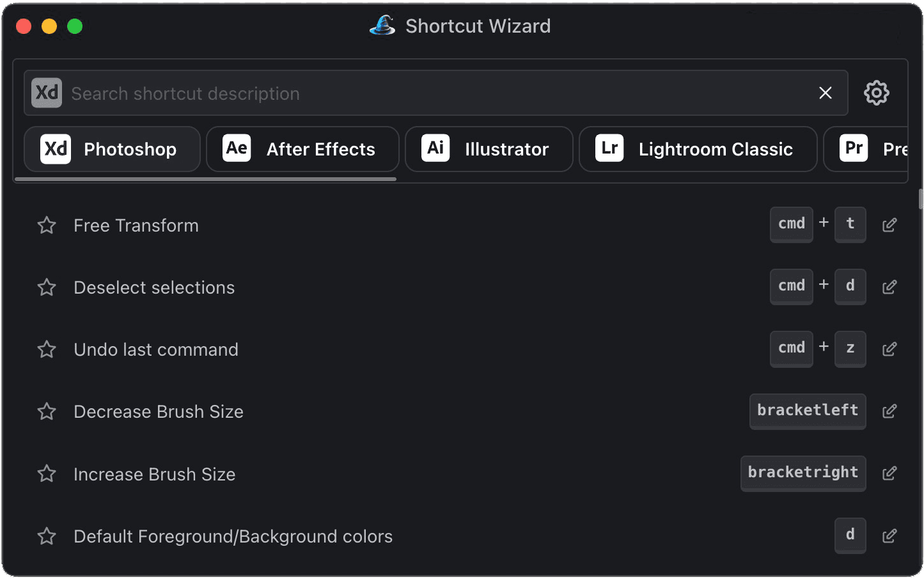Clear the search field with X icon
This screenshot has width=924, height=579.
pyautogui.click(x=826, y=93)
